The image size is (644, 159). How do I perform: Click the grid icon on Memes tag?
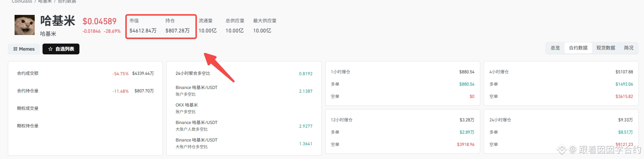pyautogui.click(x=15, y=49)
